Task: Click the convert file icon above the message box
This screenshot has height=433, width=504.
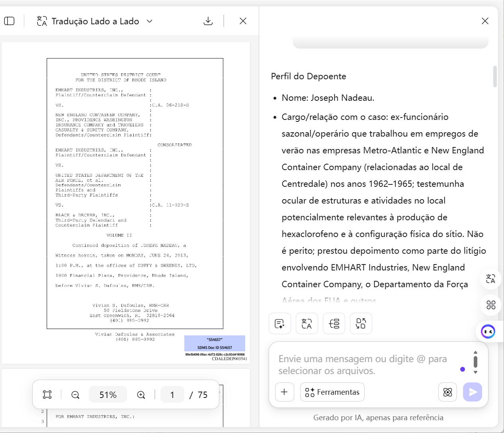Action: click(361, 323)
